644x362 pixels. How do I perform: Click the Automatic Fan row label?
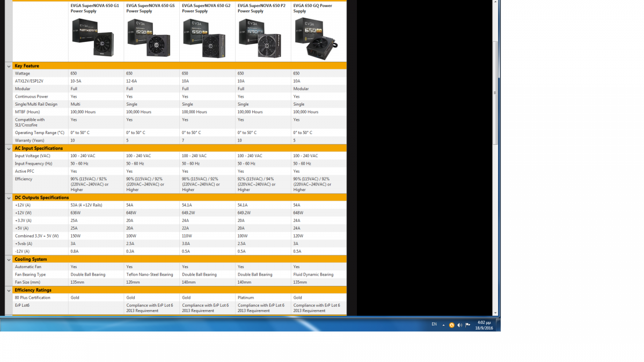(28, 267)
